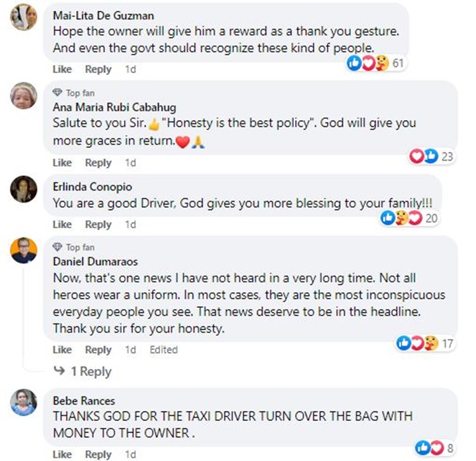The height and width of the screenshot is (461, 476).
Task: Reply to Ana Maria Rubi Cabahug's comment
Action: (x=98, y=163)
